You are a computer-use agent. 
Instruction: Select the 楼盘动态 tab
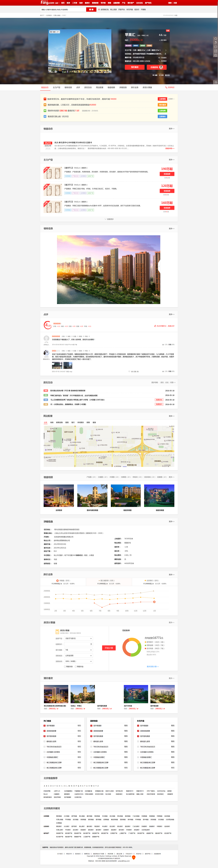pos(45,87)
